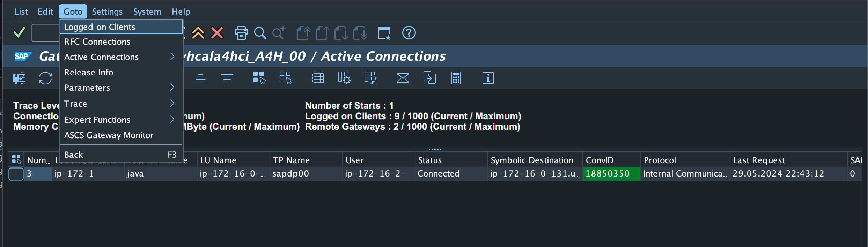
Task: Click the envelope Mail icon
Action: pyautogui.click(x=403, y=78)
